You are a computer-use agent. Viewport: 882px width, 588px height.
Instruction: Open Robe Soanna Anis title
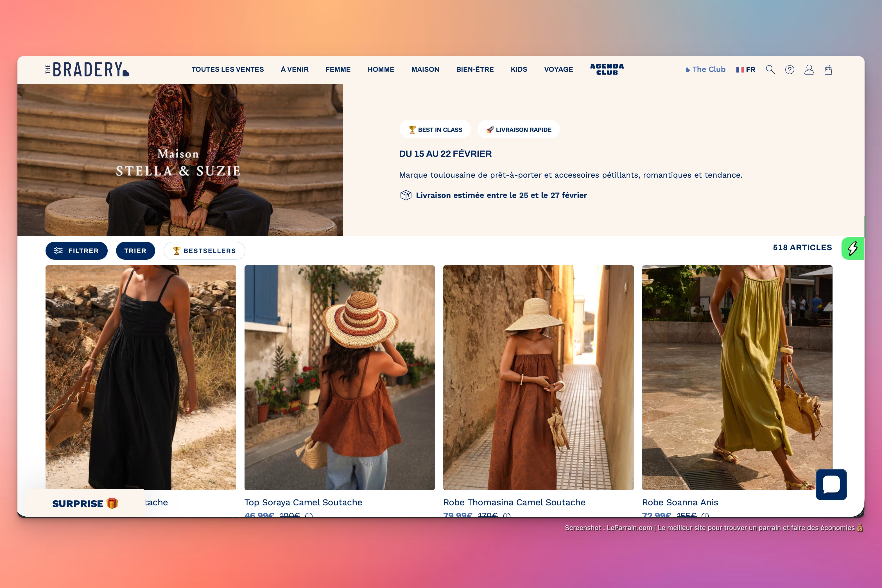click(x=680, y=503)
